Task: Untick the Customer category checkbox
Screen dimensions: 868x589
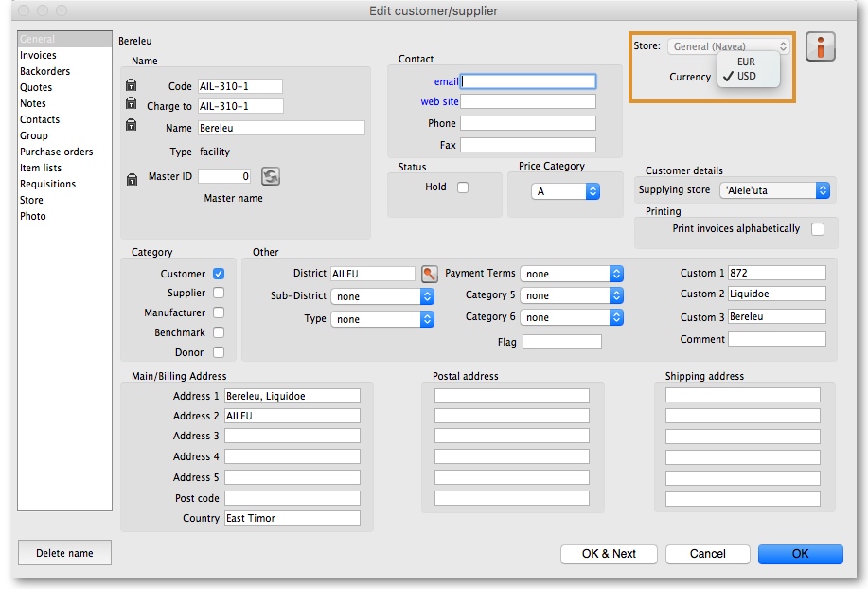Action: click(x=219, y=274)
